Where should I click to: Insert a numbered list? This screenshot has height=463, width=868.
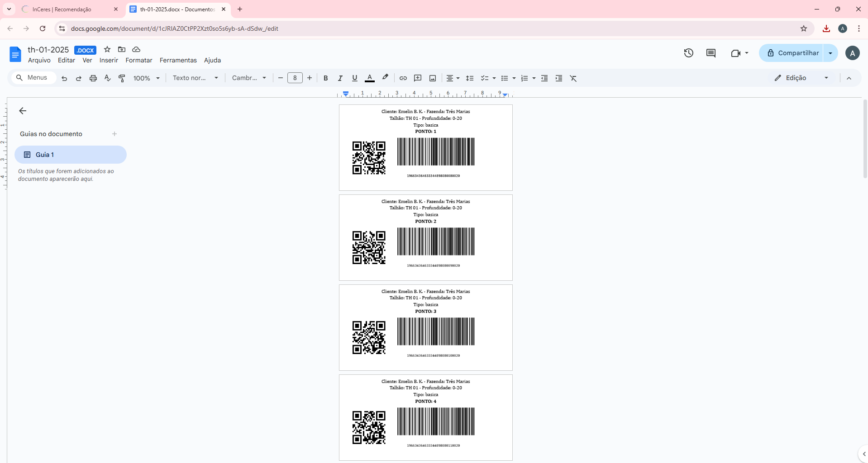coord(525,78)
